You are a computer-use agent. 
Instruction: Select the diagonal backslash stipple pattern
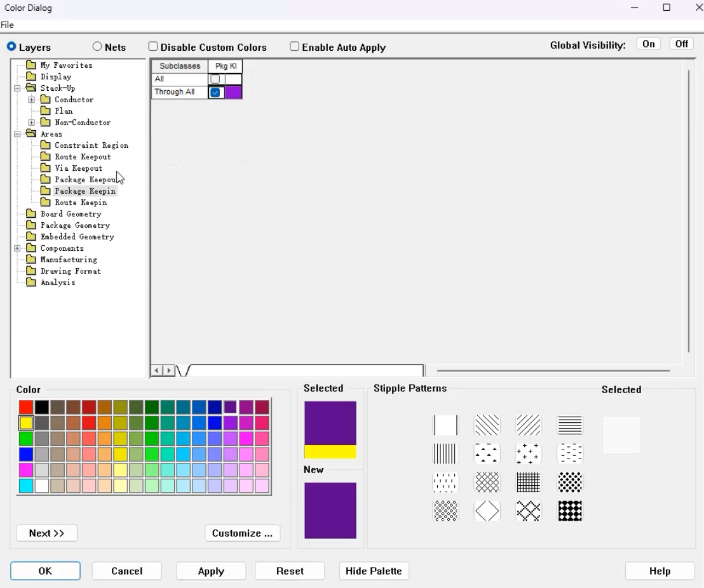[487, 425]
